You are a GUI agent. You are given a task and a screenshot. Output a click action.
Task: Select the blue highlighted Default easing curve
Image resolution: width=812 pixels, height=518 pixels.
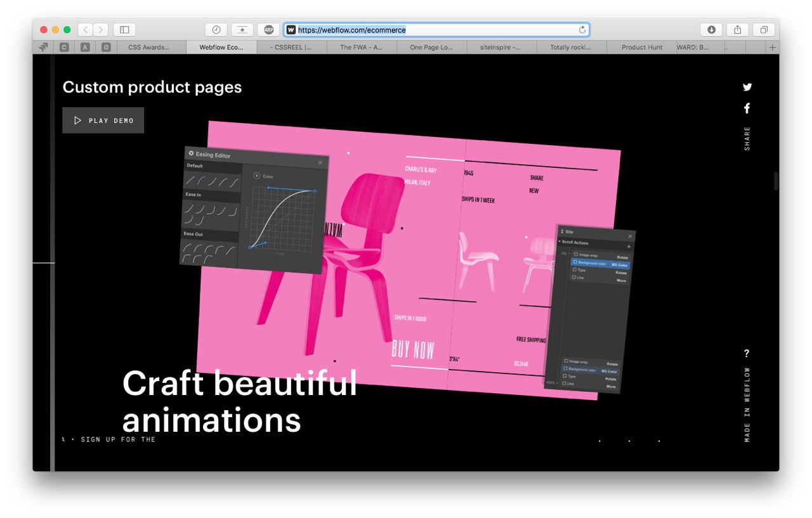pos(201,181)
